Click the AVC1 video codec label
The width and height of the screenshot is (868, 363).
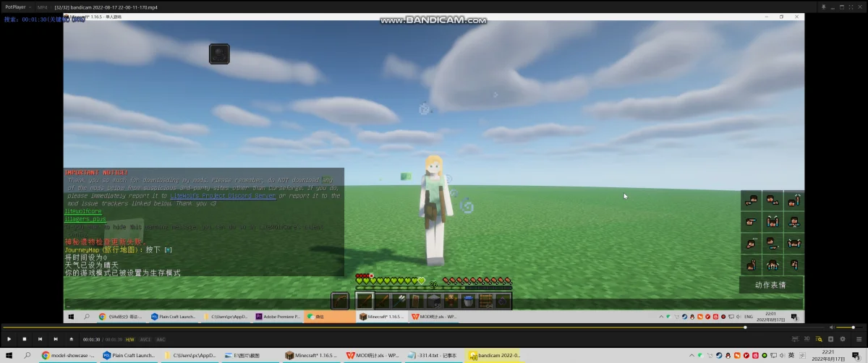145,339
